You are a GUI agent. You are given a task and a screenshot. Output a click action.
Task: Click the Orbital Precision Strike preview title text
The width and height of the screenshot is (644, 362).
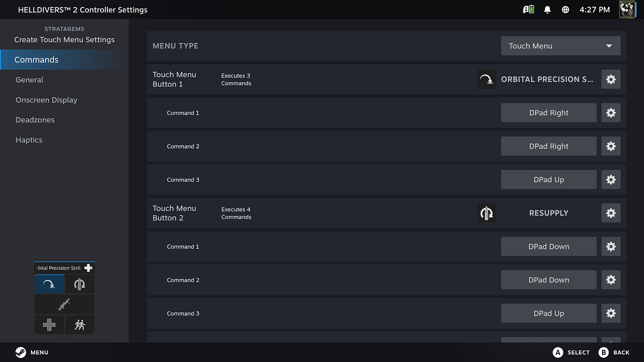(x=59, y=268)
